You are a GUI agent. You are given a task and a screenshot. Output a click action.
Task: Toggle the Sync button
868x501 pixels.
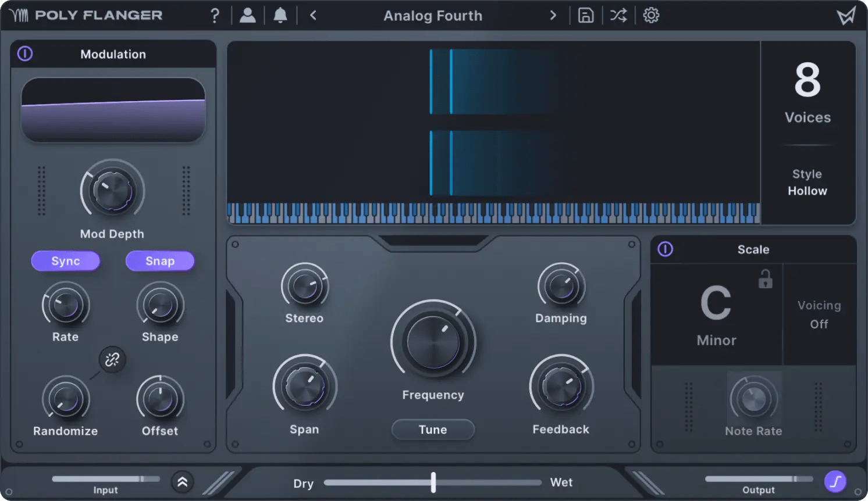point(66,261)
